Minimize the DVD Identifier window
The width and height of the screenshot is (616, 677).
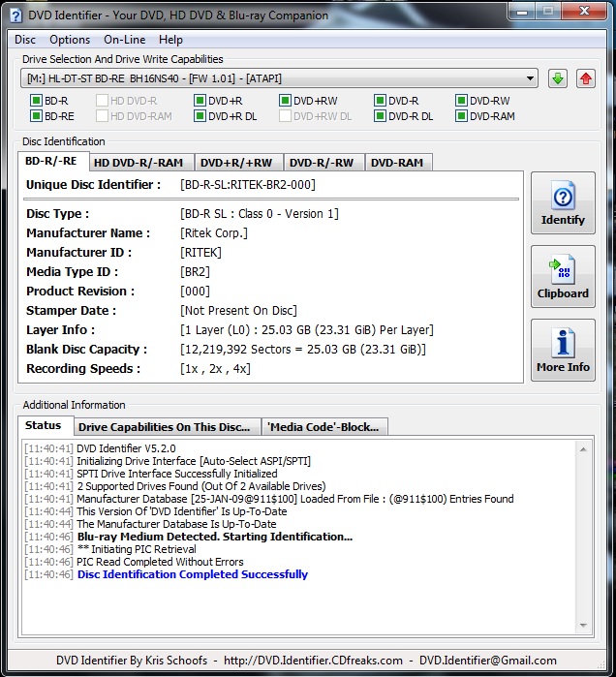click(522, 12)
